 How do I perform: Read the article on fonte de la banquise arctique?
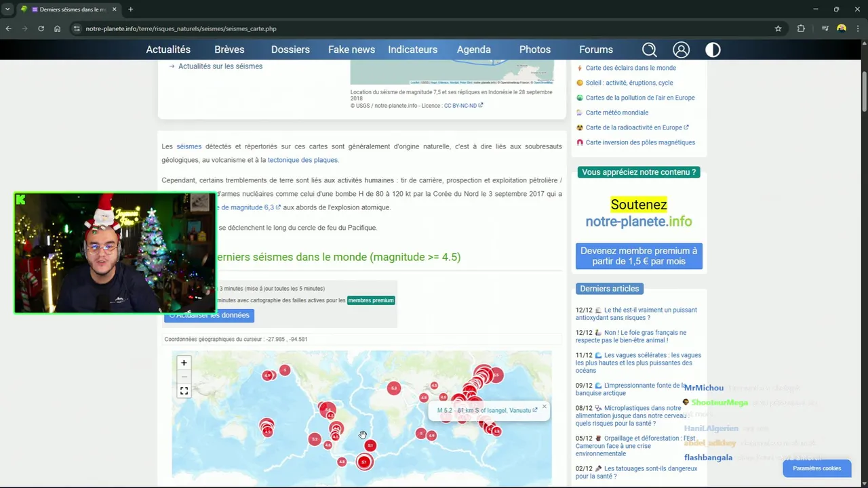pyautogui.click(x=631, y=389)
